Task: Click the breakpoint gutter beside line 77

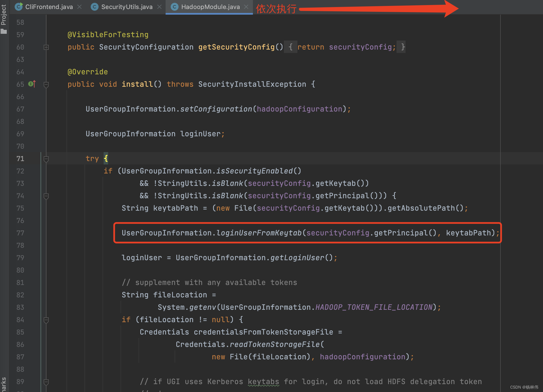Action: click(x=34, y=233)
